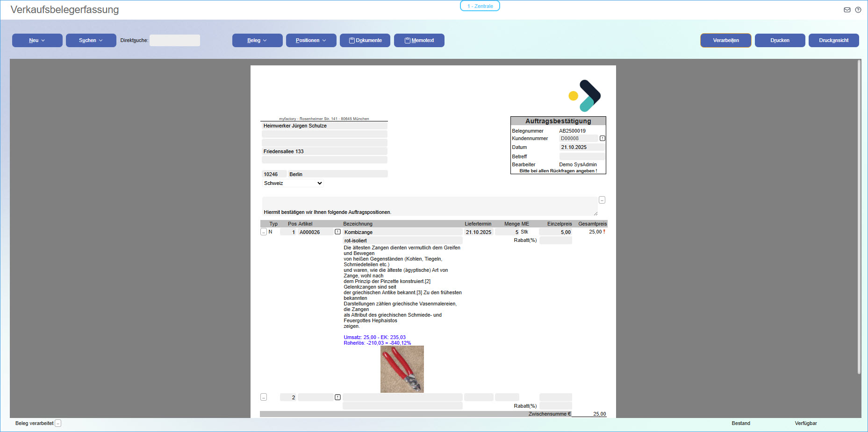Click the Liefertermin field in position 1
The image size is (868, 432).
479,232
